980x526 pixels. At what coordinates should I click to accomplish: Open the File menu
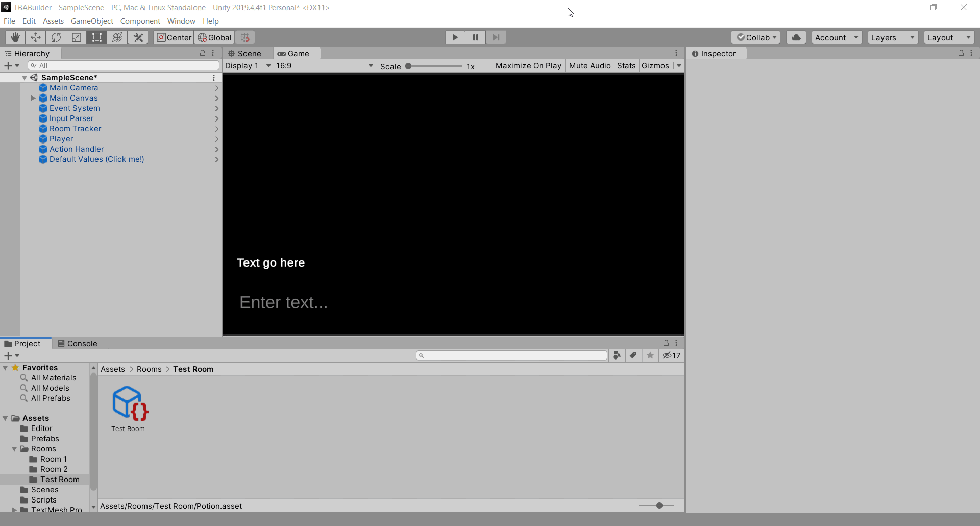click(9, 21)
